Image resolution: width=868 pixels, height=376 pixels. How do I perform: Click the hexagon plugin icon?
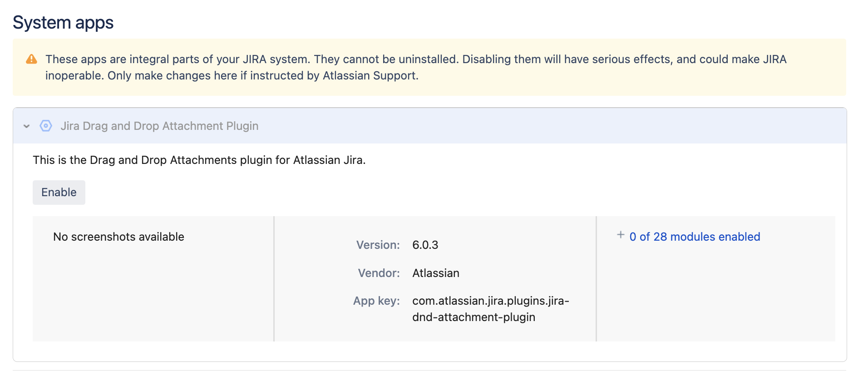pos(46,126)
